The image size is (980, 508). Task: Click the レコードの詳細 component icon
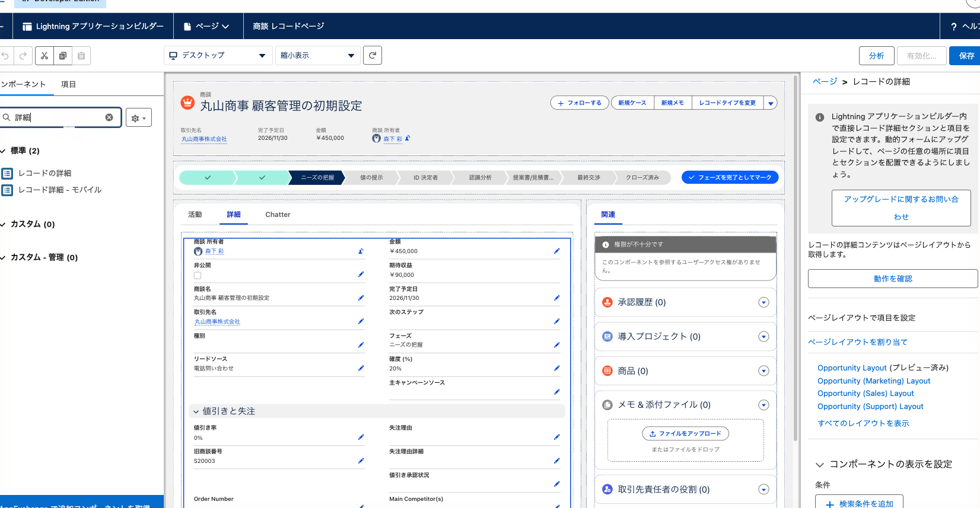7,173
